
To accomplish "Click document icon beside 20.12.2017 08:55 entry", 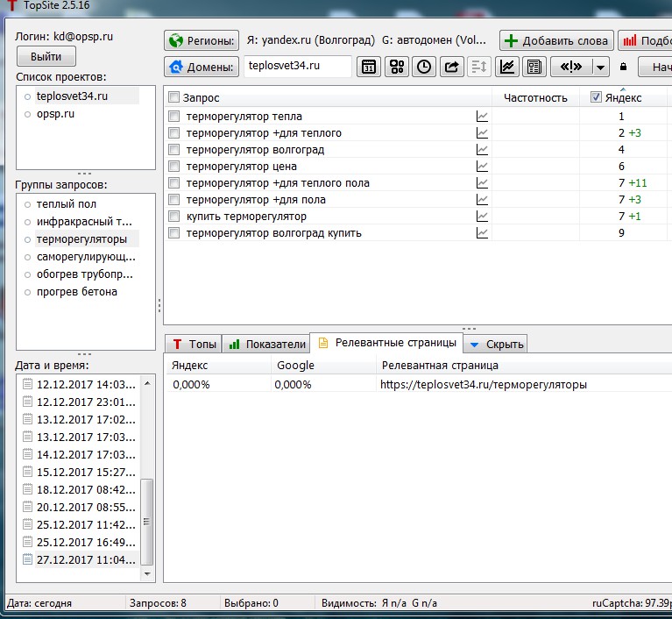I will (27, 507).
